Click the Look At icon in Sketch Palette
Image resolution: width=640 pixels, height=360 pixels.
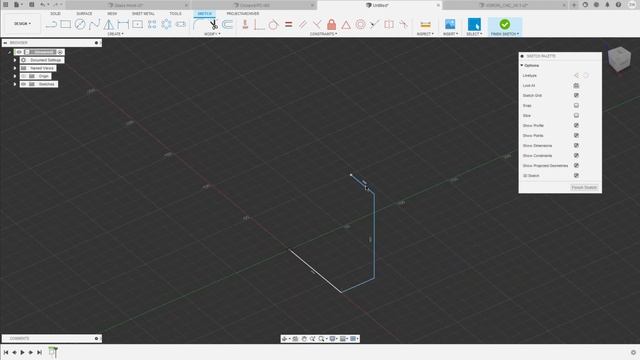pyautogui.click(x=576, y=85)
